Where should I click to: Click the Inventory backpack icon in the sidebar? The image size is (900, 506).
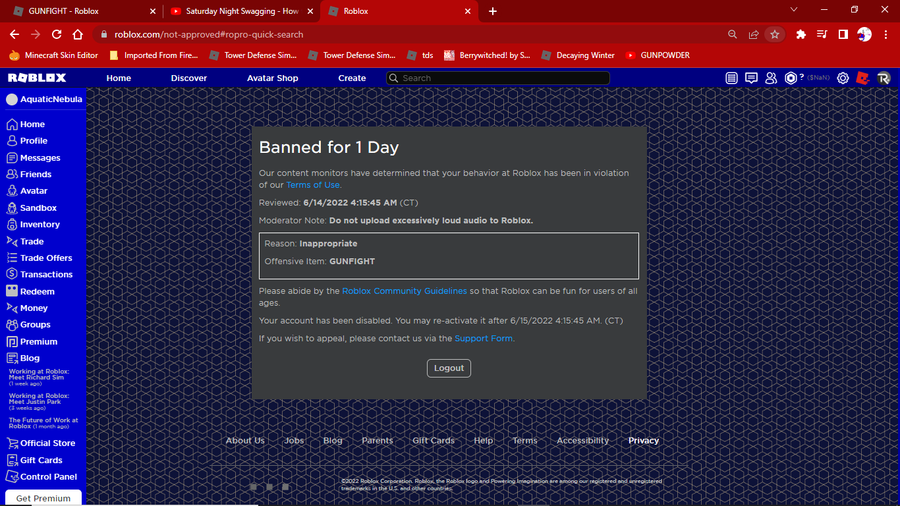tap(12, 224)
